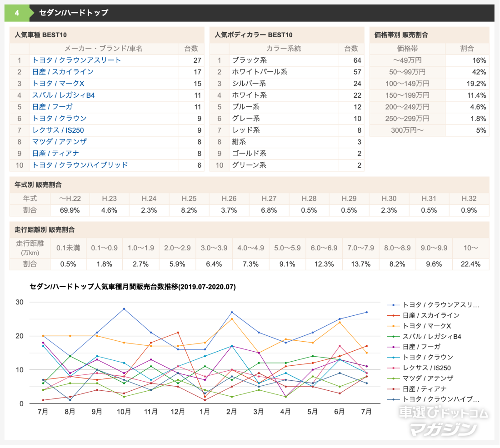Click the 300万円〜 price range cell
Screen dimensions: 500x448
coord(407,130)
